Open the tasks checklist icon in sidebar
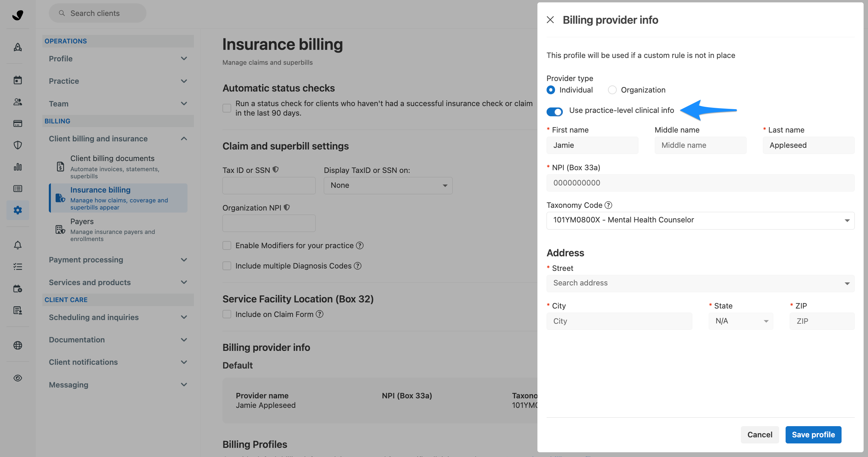Image resolution: width=868 pixels, height=457 pixels. [x=18, y=267]
